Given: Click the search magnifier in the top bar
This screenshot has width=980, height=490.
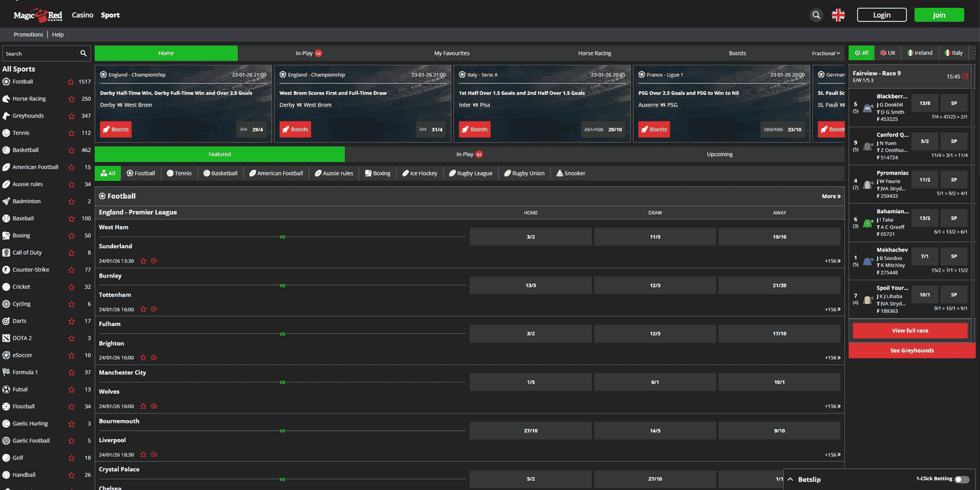Looking at the screenshot, I should pyautogui.click(x=816, y=14).
